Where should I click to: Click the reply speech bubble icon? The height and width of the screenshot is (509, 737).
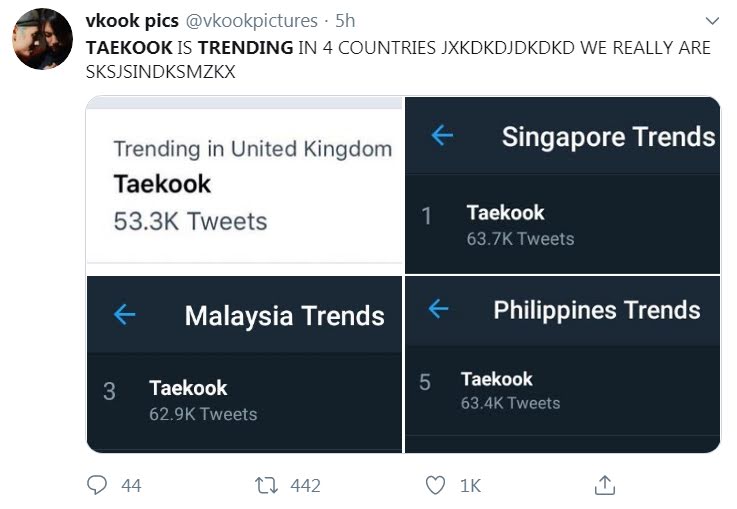point(98,485)
